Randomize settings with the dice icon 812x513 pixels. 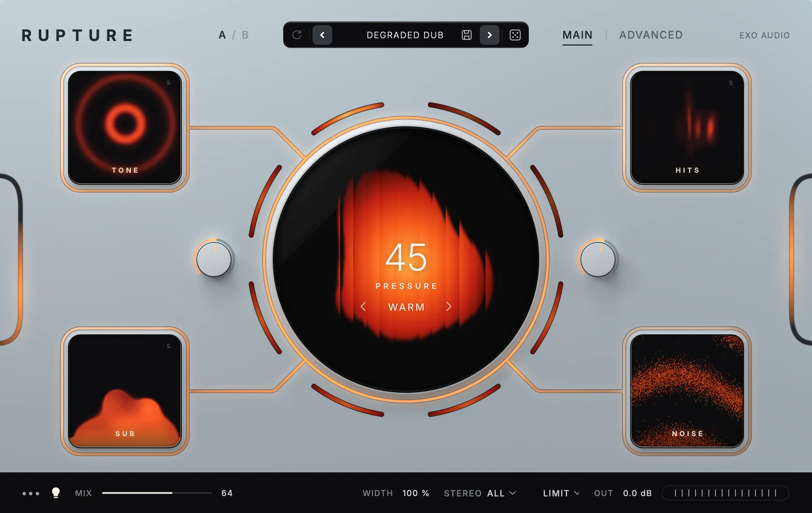coord(515,35)
